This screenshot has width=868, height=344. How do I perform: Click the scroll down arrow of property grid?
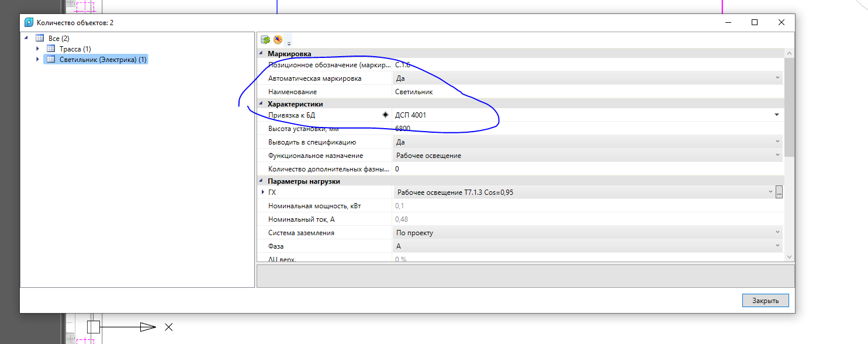(x=789, y=256)
